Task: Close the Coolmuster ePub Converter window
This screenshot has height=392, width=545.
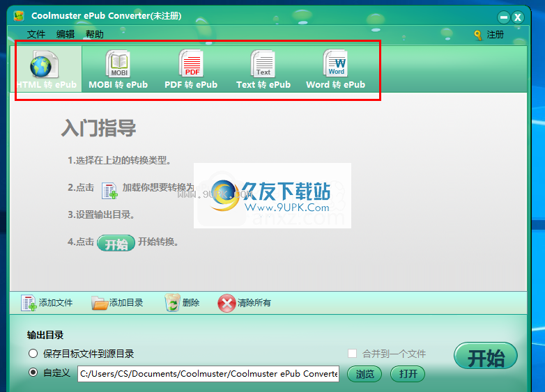Action: [x=518, y=17]
